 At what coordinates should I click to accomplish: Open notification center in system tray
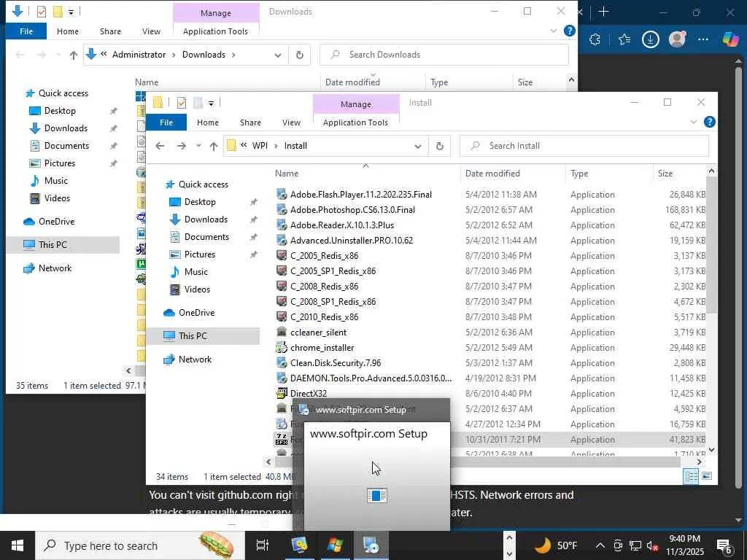(x=724, y=545)
